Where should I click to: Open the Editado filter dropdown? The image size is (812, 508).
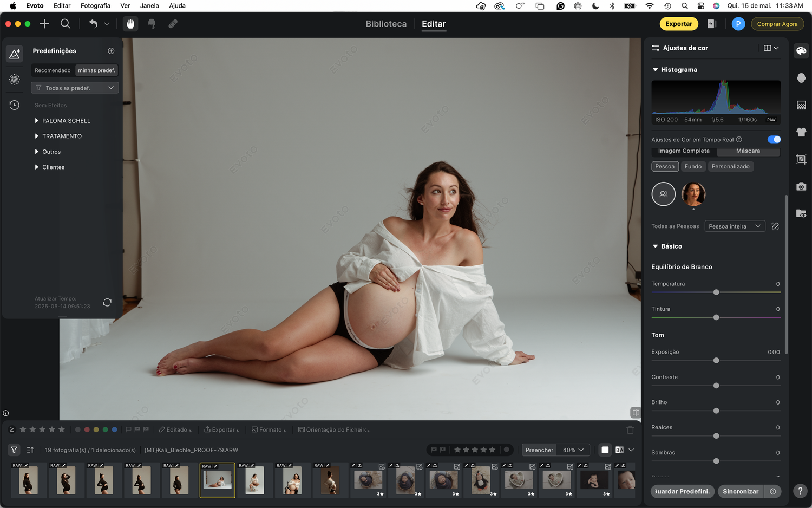(x=175, y=429)
